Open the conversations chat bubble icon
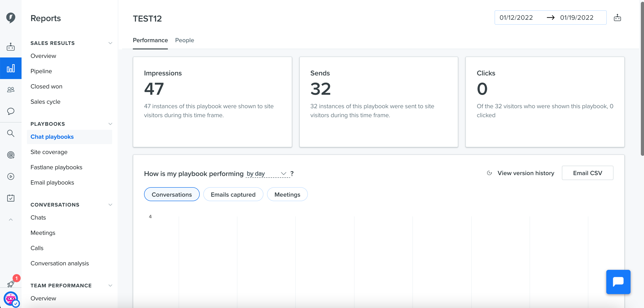The height and width of the screenshot is (308, 644). tap(11, 111)
